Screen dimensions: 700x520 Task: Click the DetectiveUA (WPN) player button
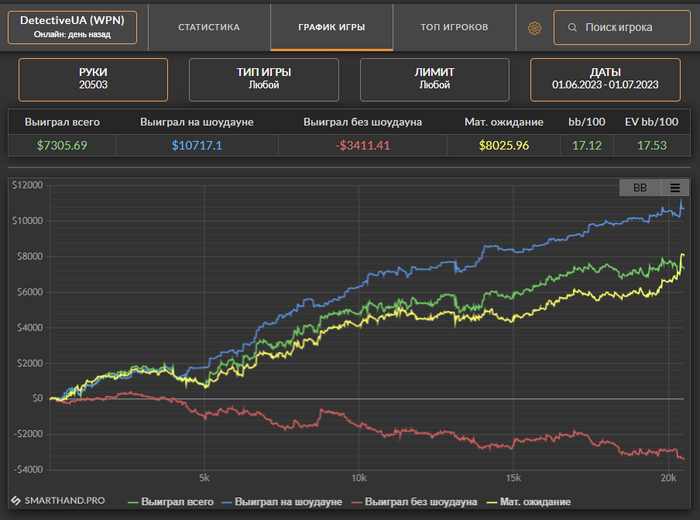click(x=72, y=27)
